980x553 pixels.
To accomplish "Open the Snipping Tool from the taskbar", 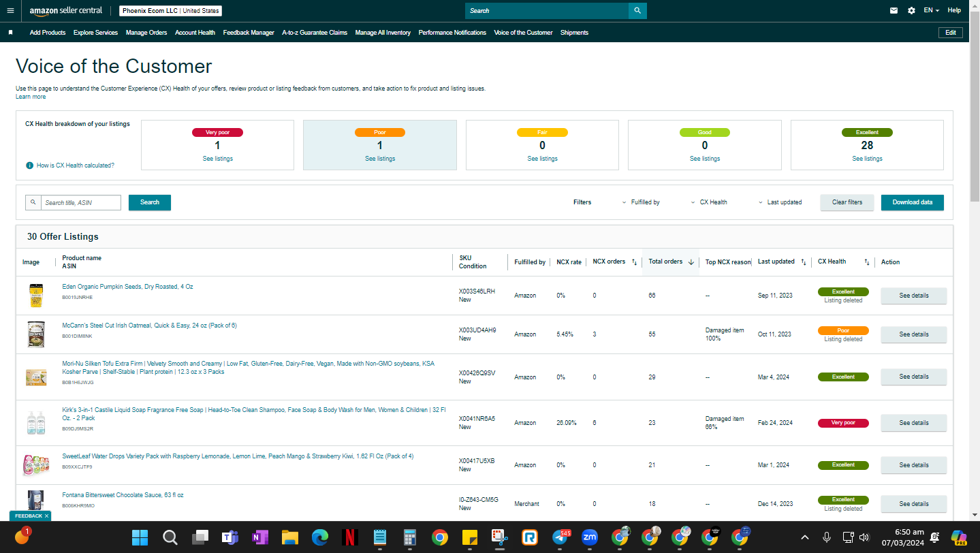I will (x=500, y=537).
